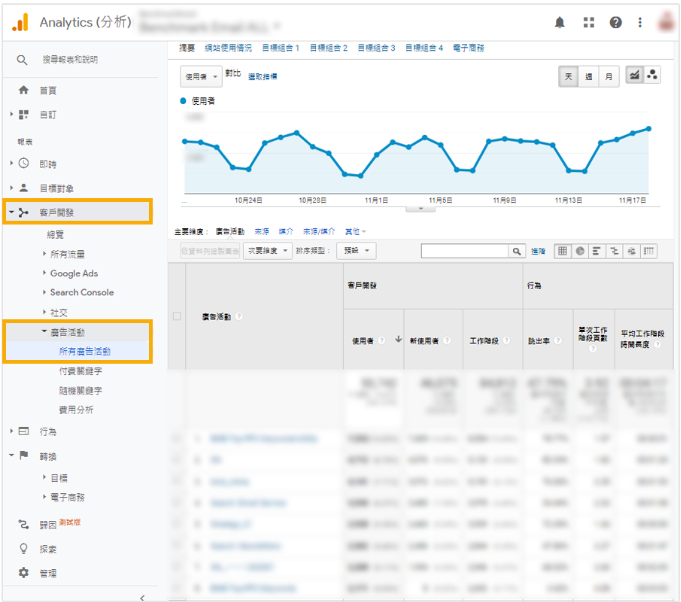Open the Google apps grid icon

pos(588,22)
